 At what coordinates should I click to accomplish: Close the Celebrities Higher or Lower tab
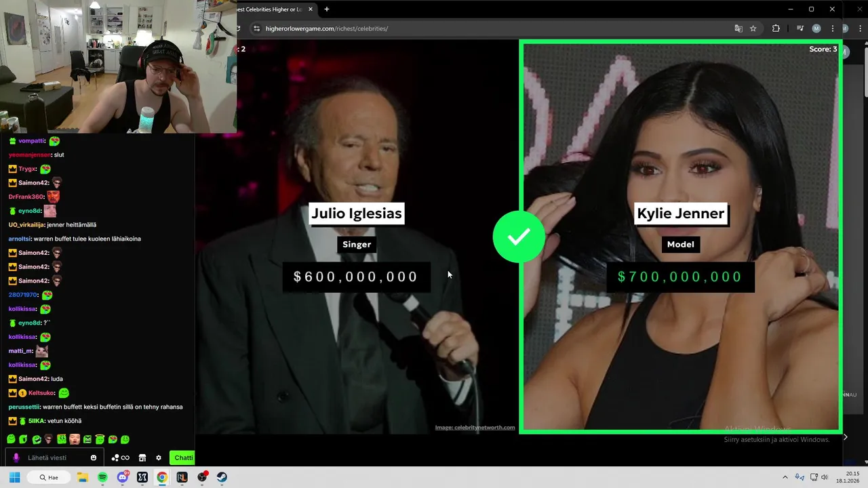click(311, 9)
